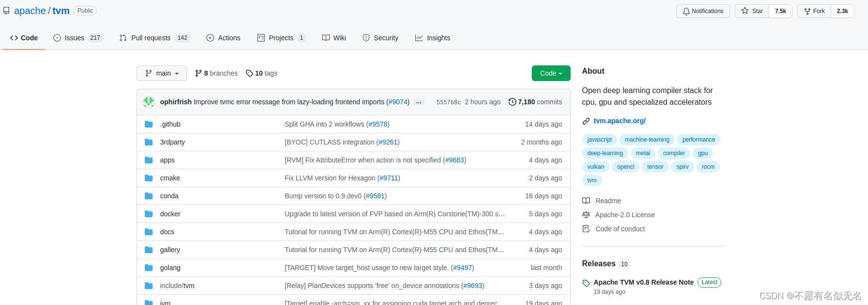Select the machine-learning topic tag
868x305 pixels.
(x=647, y=140)
